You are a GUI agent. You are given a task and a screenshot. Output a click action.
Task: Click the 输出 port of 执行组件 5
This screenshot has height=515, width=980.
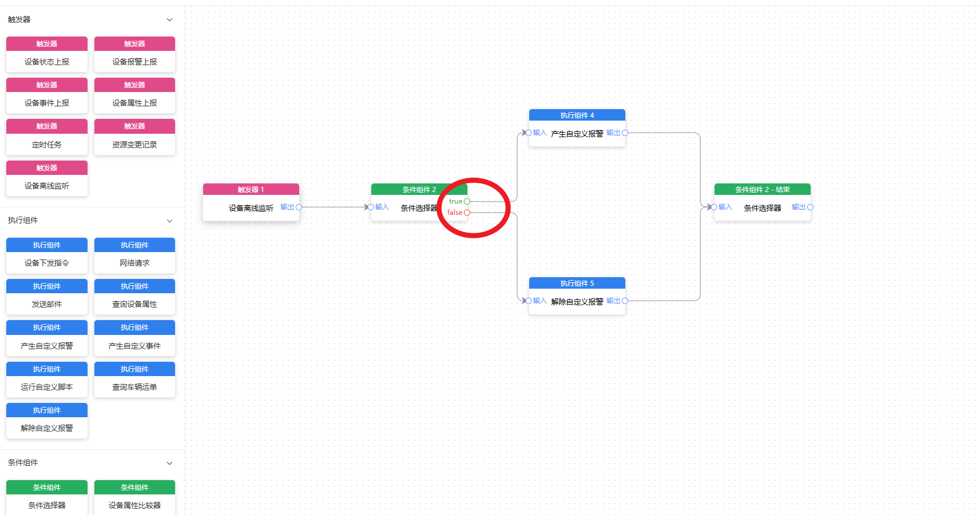625,301
